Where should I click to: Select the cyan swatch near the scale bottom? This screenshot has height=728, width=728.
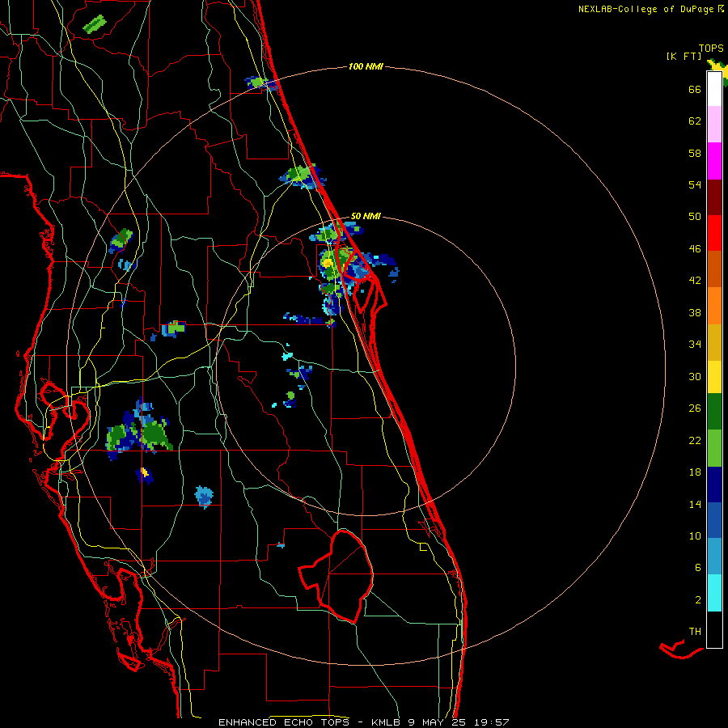pos(714,593)
